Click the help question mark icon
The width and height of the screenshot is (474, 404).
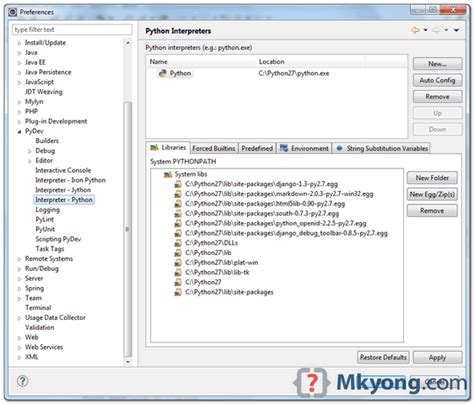coord(23,381)
